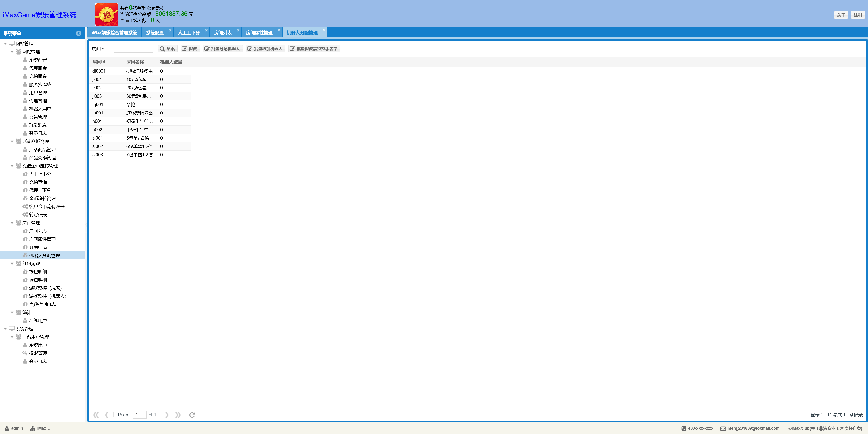Viewport: 868px width, 434px height.
Task: Collapse the 充值金币流转管理 tree folder
Action: pos(12,166)
